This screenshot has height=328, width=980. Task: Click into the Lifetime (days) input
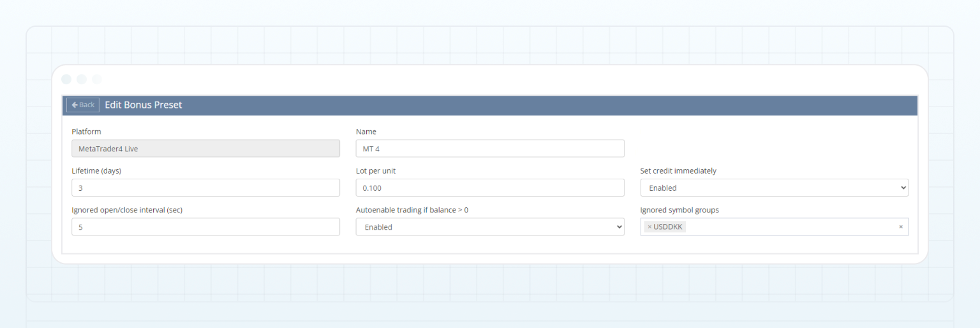coord(205,188)
